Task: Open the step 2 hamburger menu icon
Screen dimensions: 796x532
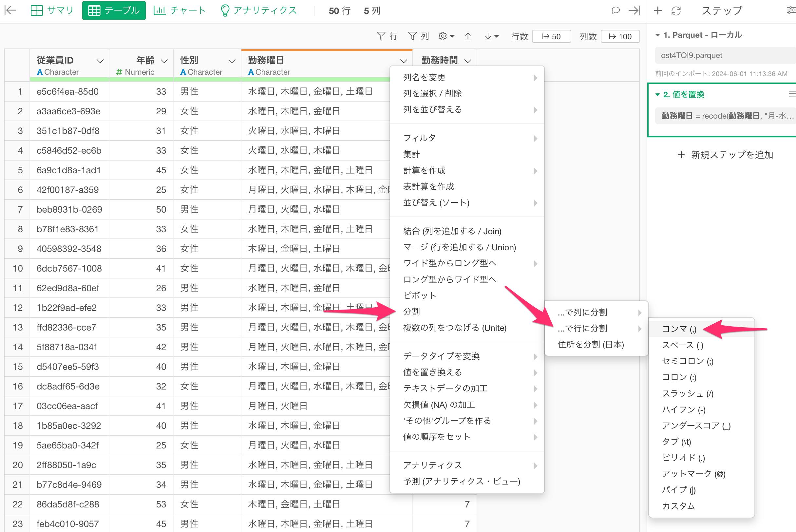Action: point(792,94)
